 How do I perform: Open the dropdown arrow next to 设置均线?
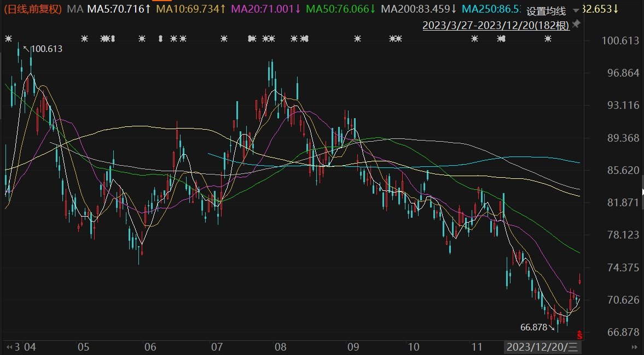point(575,11)
